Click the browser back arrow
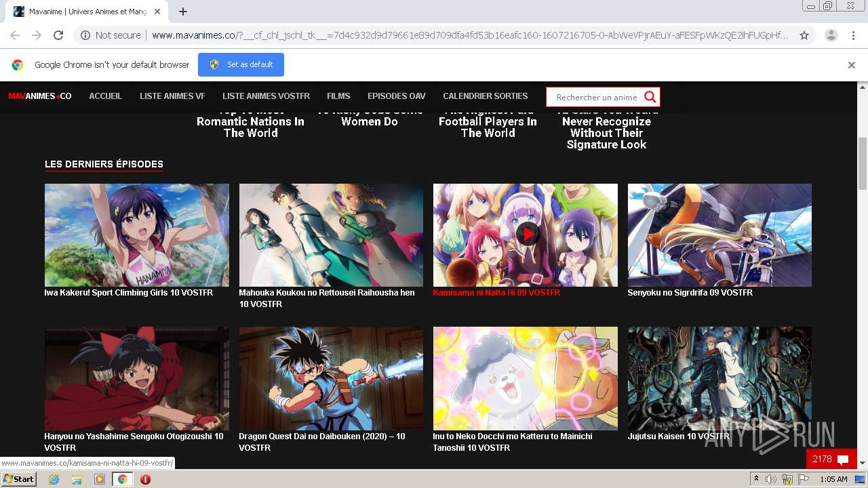868x488 pixels. pyautogui.click(x=15, y=35)
